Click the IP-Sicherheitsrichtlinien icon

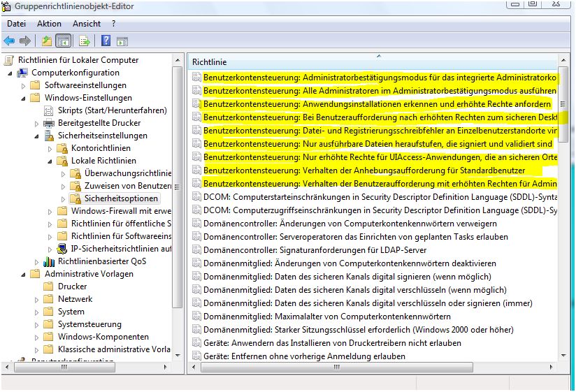point(62,249)
